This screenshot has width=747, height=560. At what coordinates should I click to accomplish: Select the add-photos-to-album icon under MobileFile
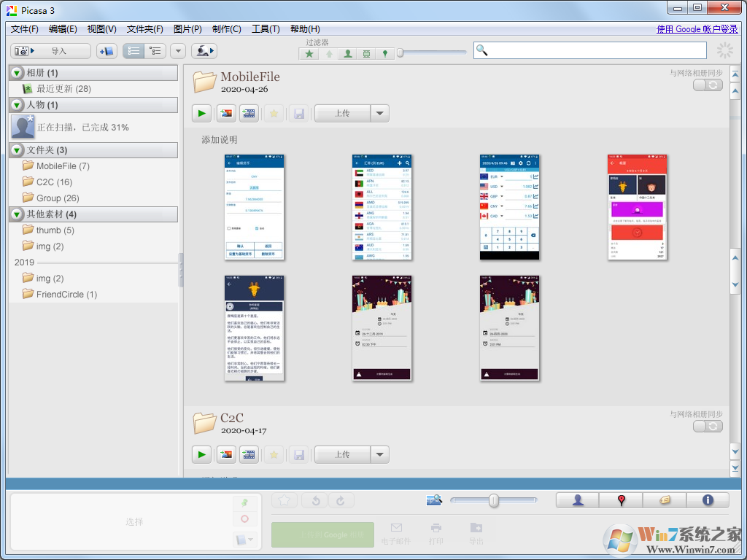tap(225, 113)
